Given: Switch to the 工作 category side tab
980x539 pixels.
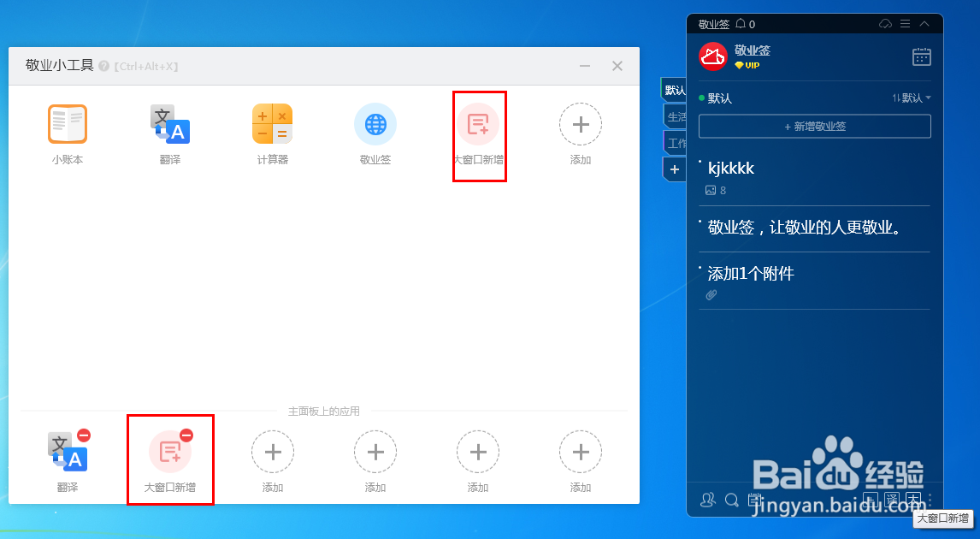Looking at the screenshot, I should (x=675, y=143).
